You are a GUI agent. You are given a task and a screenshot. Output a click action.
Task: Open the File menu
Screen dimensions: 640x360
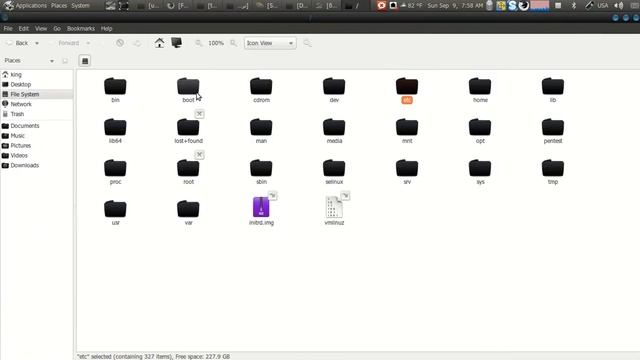(8, 29)
